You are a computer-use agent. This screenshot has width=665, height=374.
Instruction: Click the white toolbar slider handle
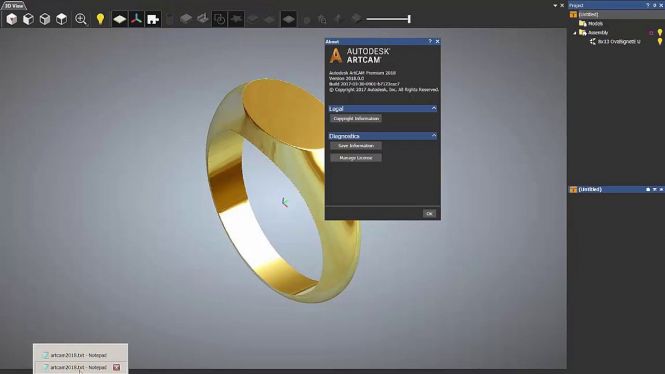(x=409, y=19)
